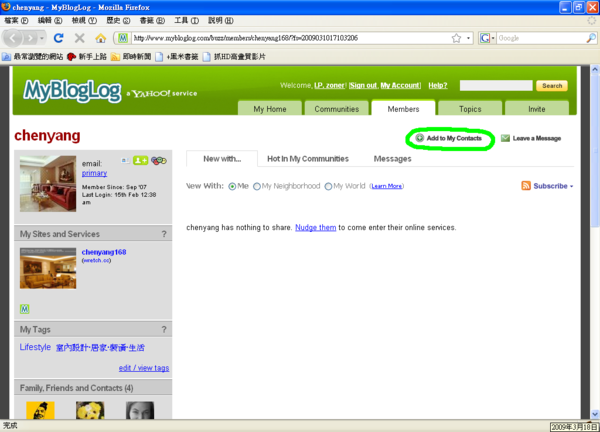
Task: Click the Nudge them link
Action: 316,227
